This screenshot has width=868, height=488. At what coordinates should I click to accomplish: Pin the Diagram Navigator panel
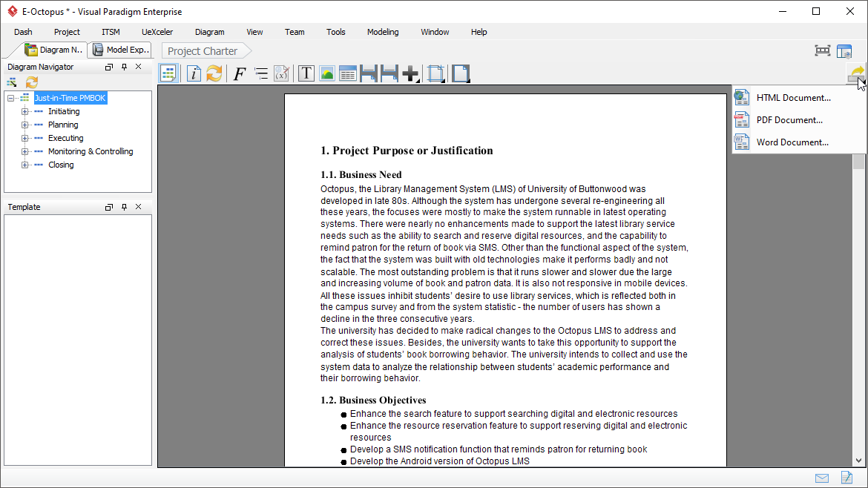pyautogui.click(x=124, y=66)
